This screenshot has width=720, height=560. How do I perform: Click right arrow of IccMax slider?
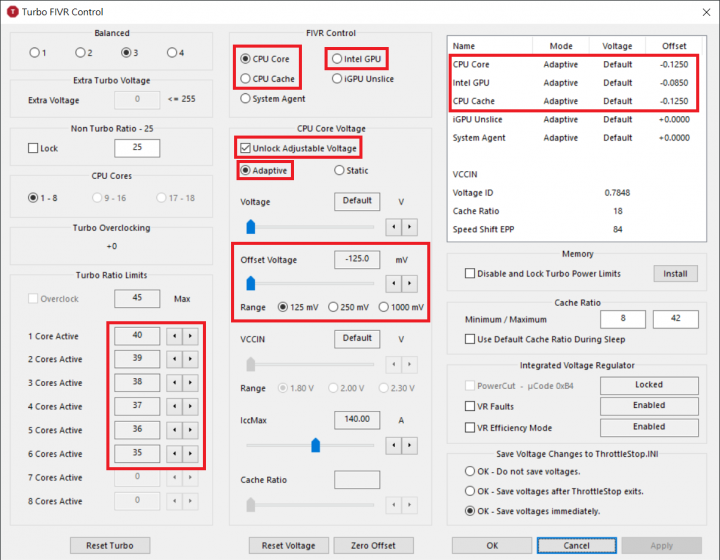tap(410, 445)
